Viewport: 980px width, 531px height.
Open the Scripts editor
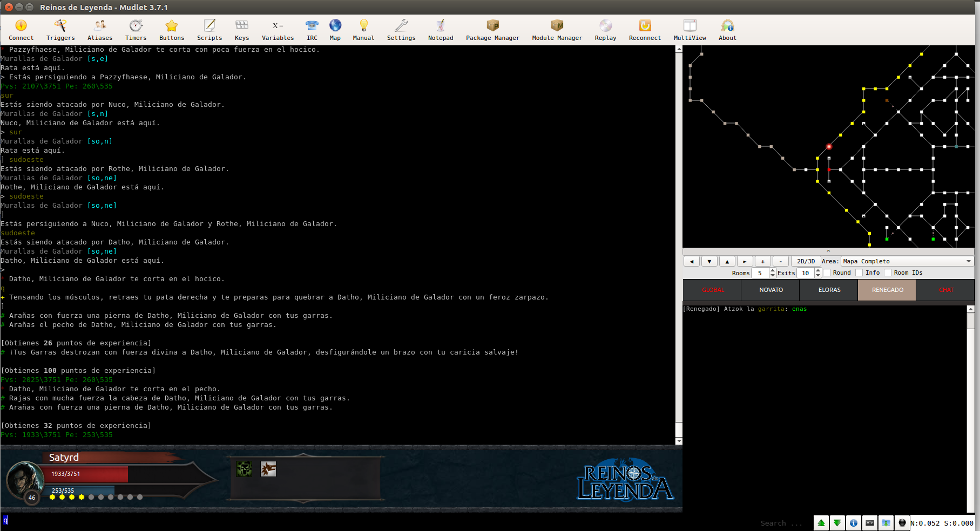[209, 30]
